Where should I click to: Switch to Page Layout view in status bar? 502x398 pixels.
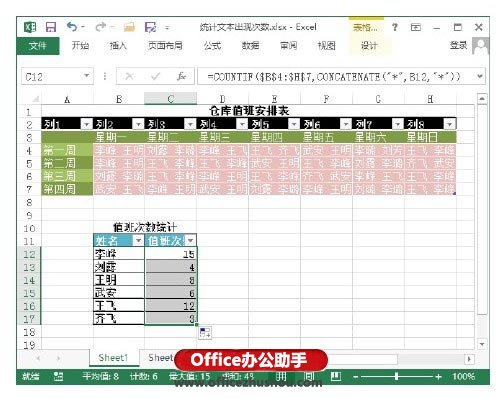[x=309, y=377]
